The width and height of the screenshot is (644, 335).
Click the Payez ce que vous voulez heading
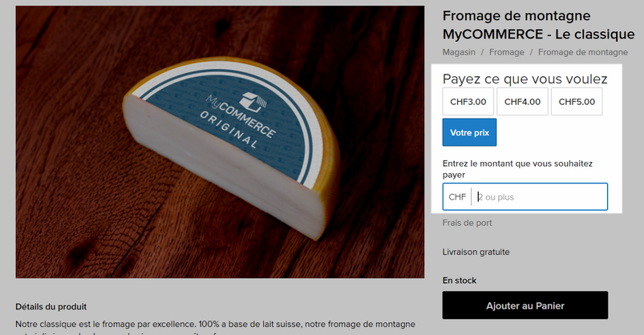(x=525, y=79)
